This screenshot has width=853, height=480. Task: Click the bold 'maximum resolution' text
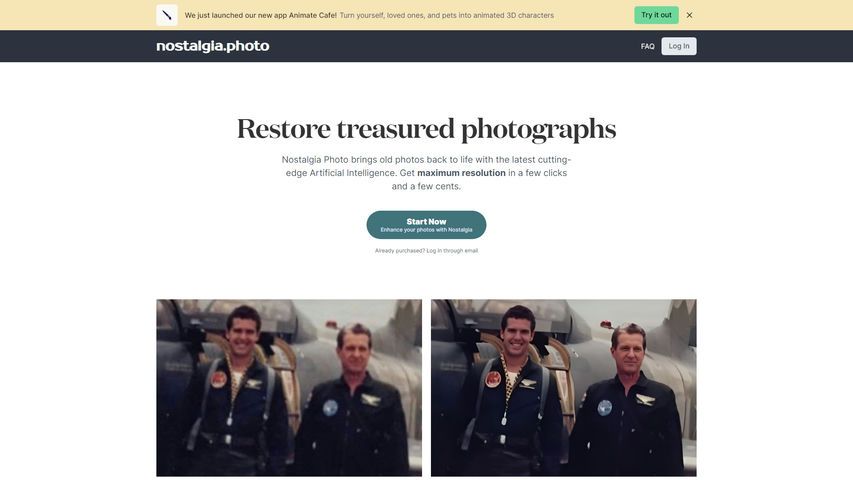(461, 173)
